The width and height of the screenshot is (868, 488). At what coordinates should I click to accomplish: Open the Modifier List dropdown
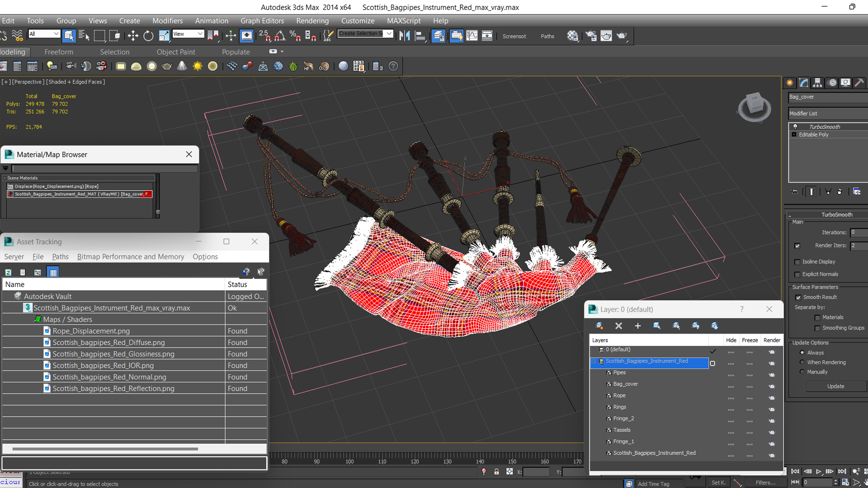pos(828,113)
